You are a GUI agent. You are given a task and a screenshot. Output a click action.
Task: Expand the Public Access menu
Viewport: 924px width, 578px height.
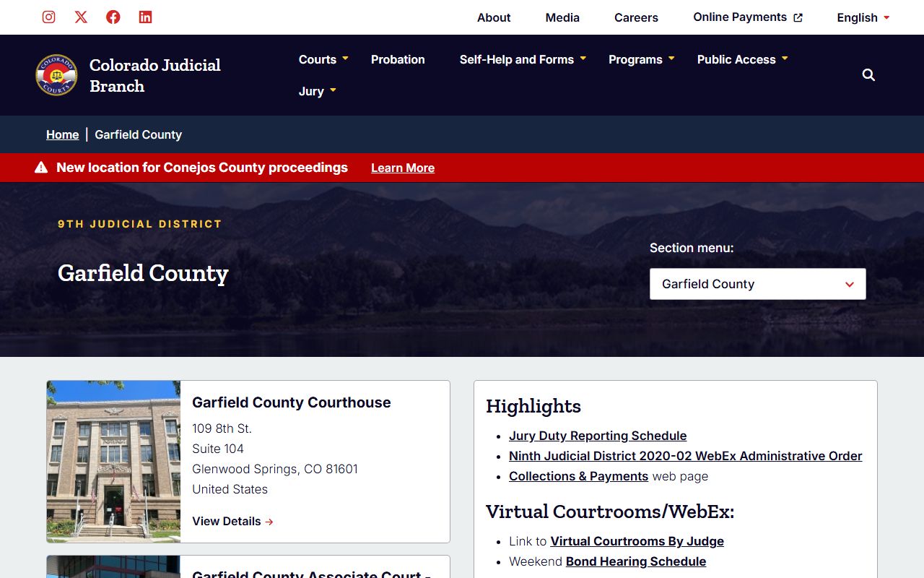coord(742,59)
